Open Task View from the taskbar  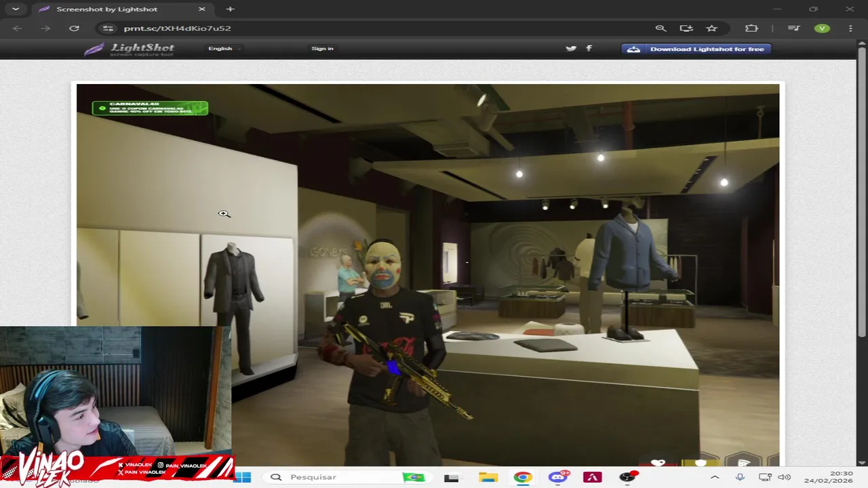click(451, 477)
